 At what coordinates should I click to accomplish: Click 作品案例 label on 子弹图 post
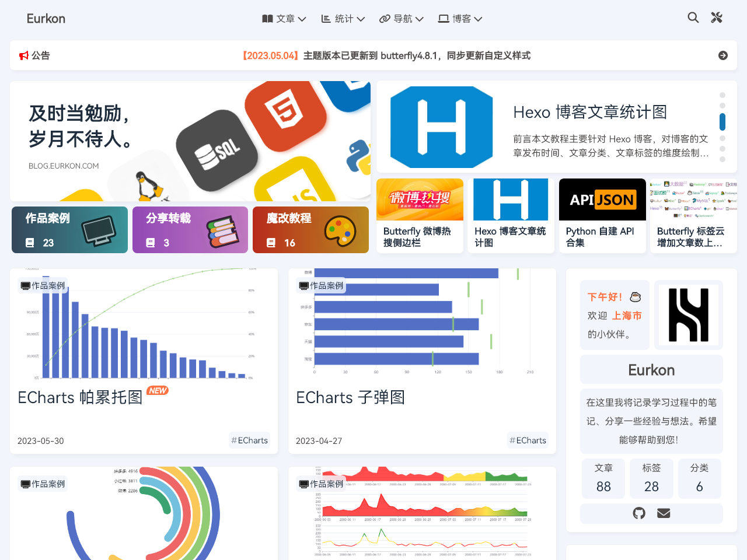coord(322,285)
